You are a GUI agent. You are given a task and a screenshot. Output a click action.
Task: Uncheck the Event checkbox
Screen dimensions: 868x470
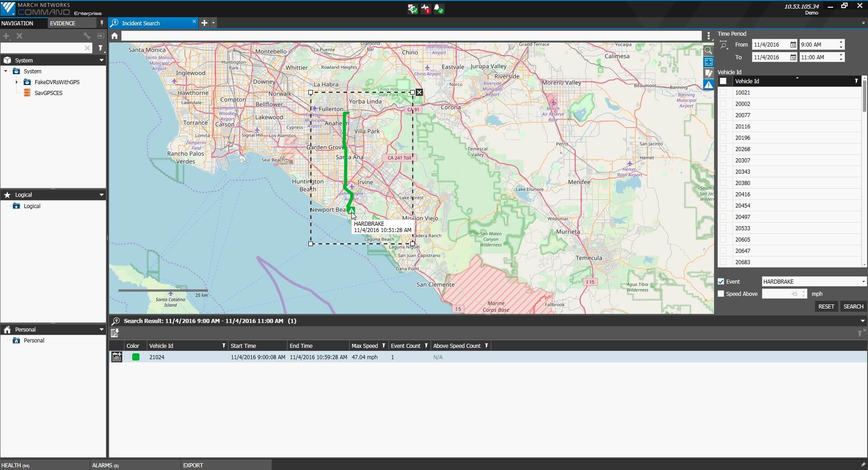coord(721,281)
